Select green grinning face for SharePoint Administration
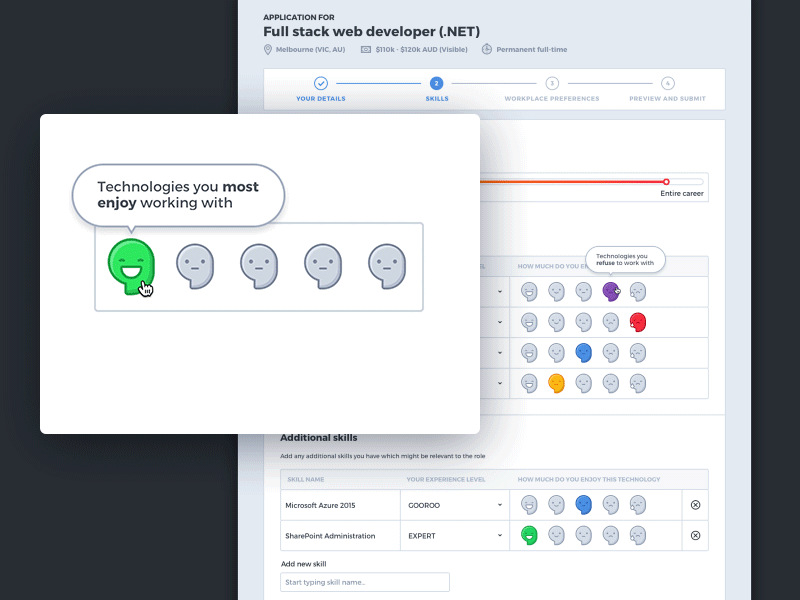The image size is (800, 600). (529, 536)
